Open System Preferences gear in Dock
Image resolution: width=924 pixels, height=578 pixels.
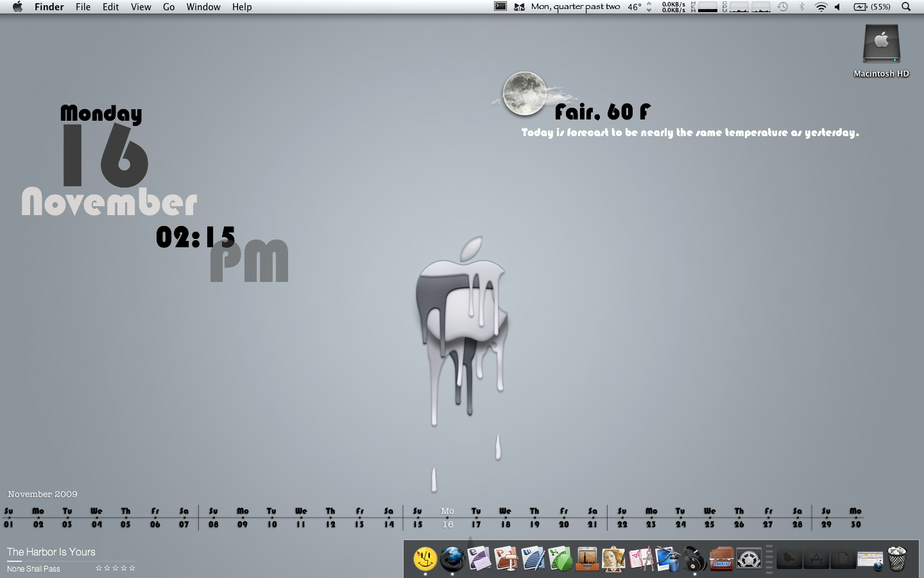[749, 559]
